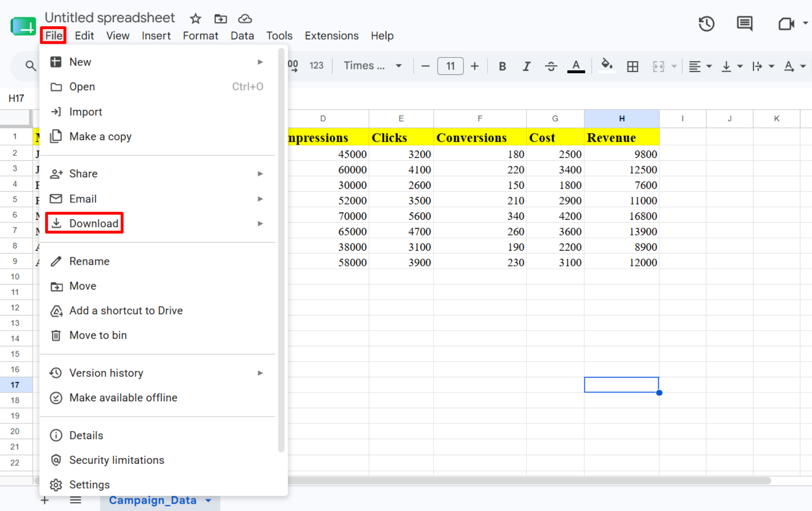Viewport: 812px width, 511px height.
Task: Choose Move to bin
Action: point(157,335)
